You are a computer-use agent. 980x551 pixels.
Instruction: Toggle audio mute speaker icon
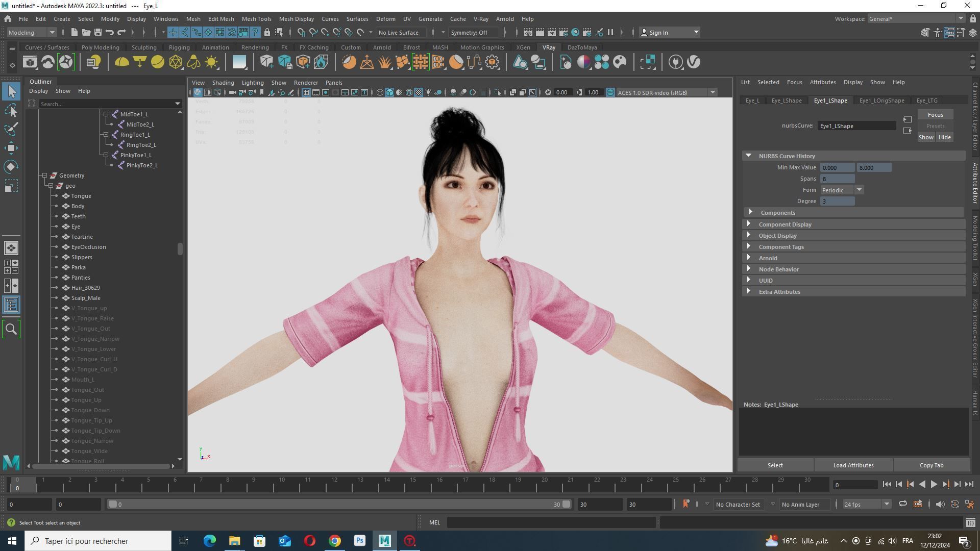940,504
